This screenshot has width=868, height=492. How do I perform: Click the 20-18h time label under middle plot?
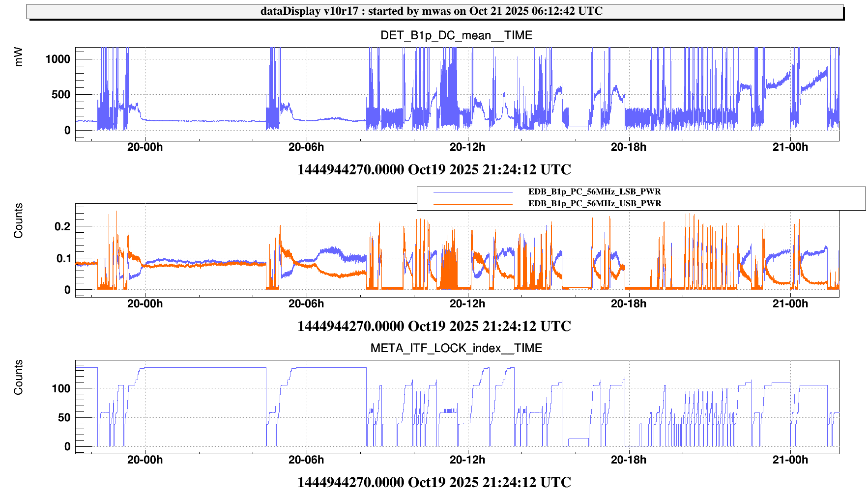pos(628,304)
